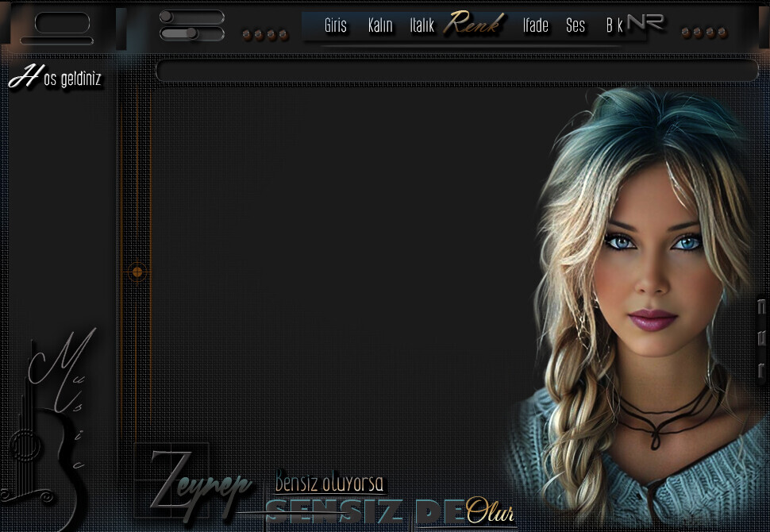Click the B k menu item

[614, 26]
